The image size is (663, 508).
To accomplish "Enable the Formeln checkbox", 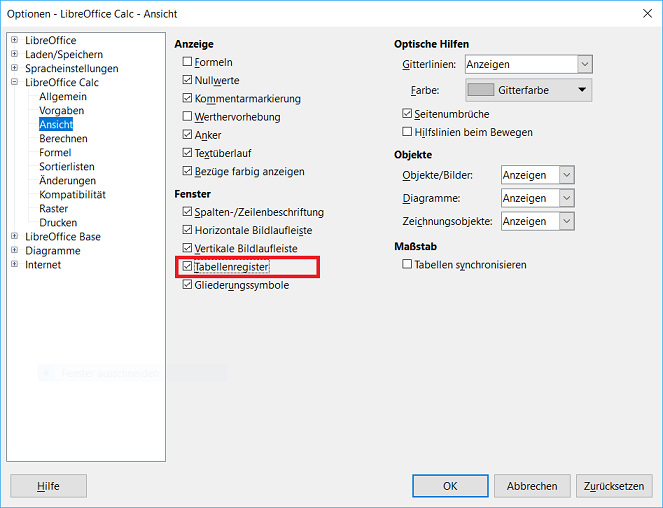I will pyautogui.click(x=187, y=62).
